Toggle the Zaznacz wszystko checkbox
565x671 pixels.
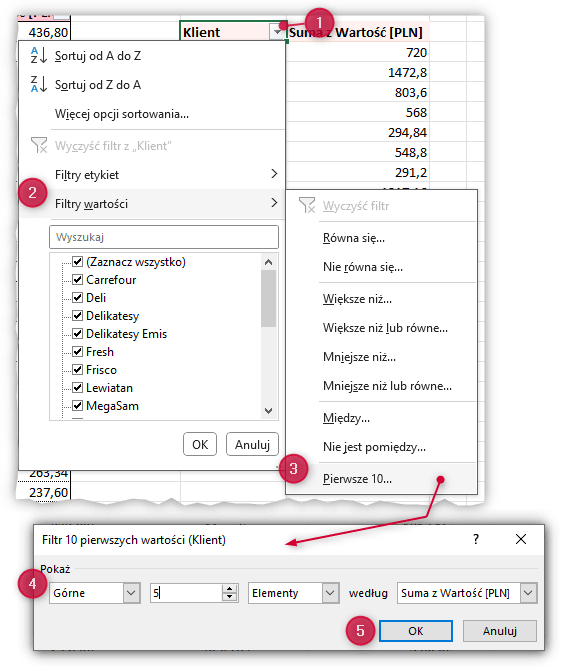pyautogui.click(x=77, y=261)
